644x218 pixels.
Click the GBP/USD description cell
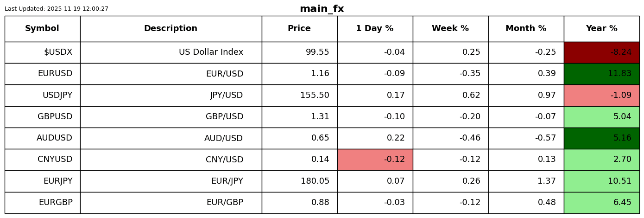[x=224, y=117]
